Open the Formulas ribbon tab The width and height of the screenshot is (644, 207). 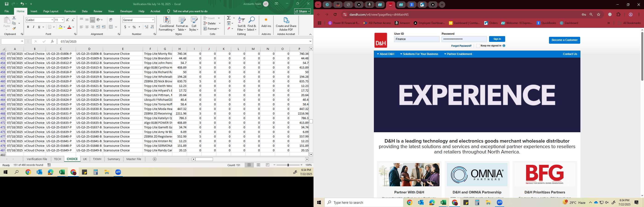pyautogui.click(x=70, y=11)
